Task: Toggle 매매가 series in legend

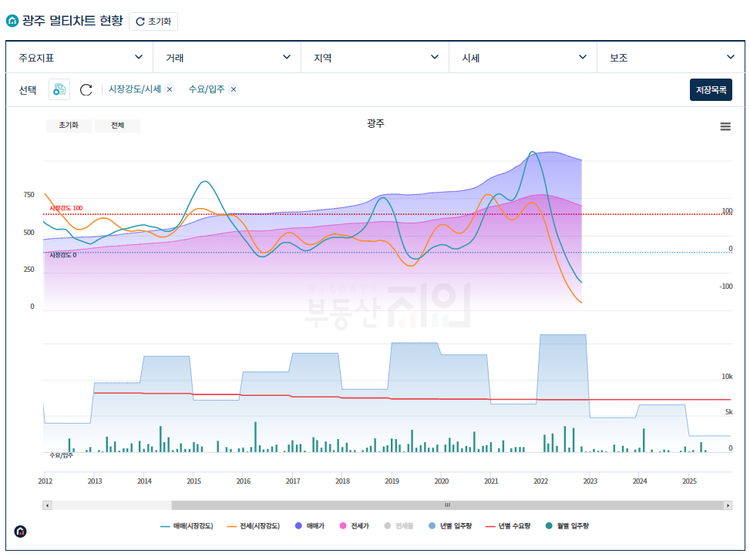Action: pos(309,526)
